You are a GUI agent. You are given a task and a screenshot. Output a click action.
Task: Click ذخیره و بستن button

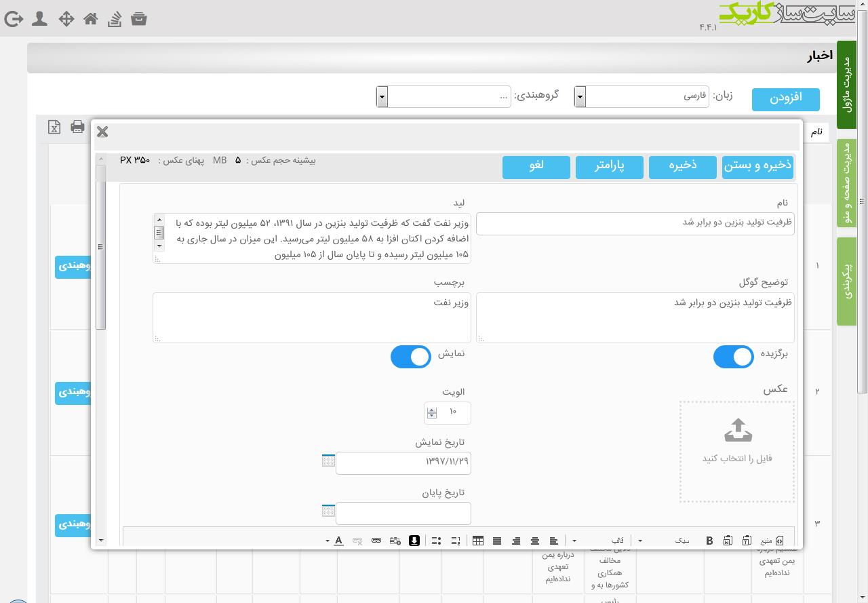click(x=757, y=166)
